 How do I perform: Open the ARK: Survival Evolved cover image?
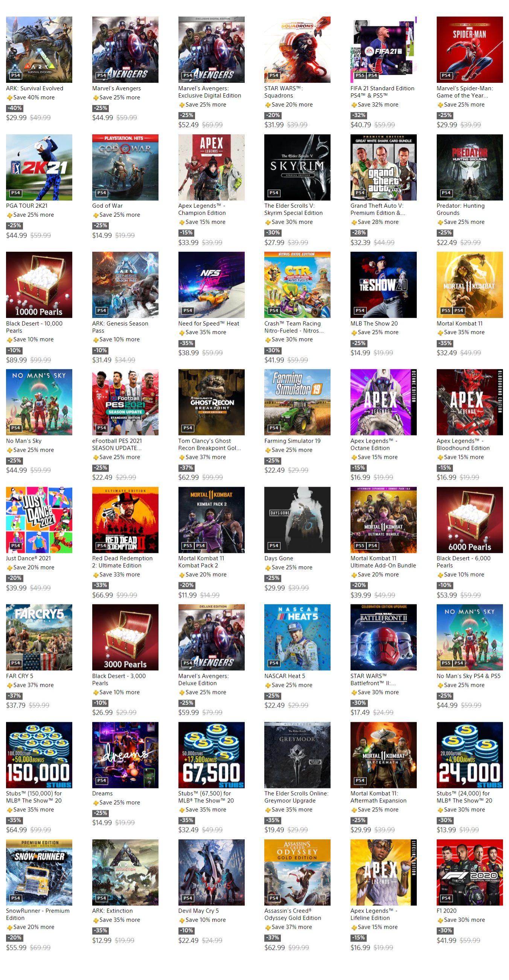tap(39, 49)
